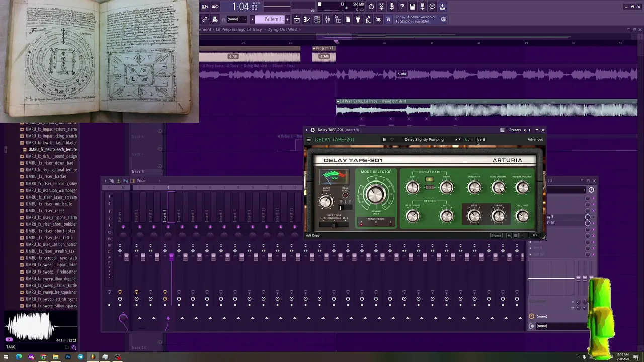Open the (none) snap selector dropdown

click(x=236, y=19)
